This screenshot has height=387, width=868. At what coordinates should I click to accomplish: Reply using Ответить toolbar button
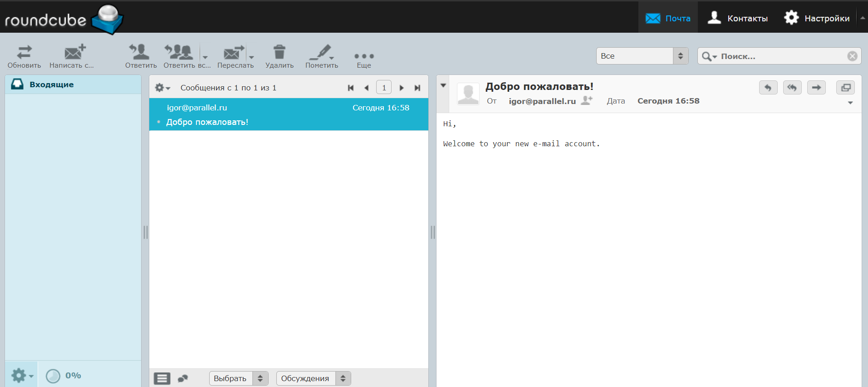coord(141,56)
